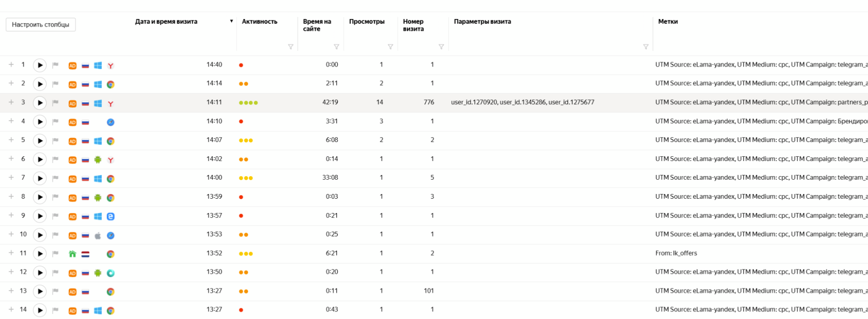Image resolution: width=868 pixels, height=319 pixels.
Task: Click the Метки column header
Action: tap(668, 22)
